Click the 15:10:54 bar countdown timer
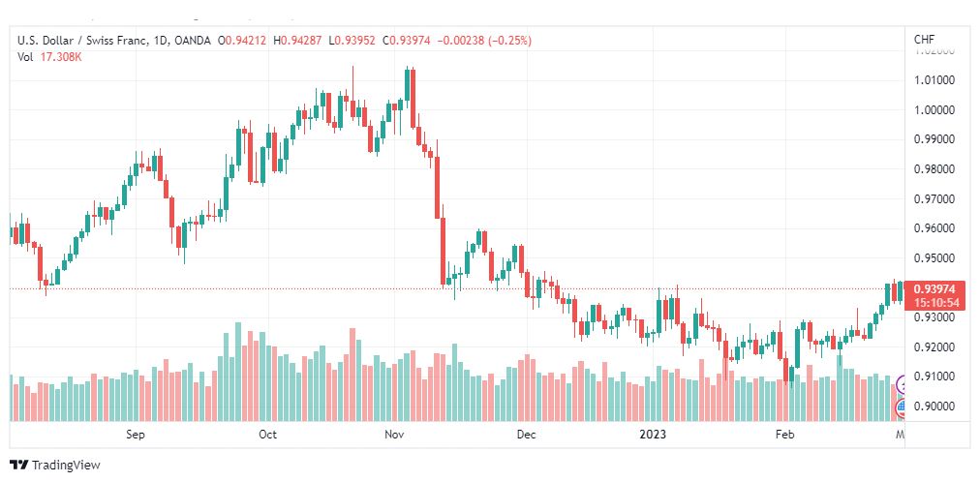Image resolution: width=980 pixels, height=482 pixels. 934,302
